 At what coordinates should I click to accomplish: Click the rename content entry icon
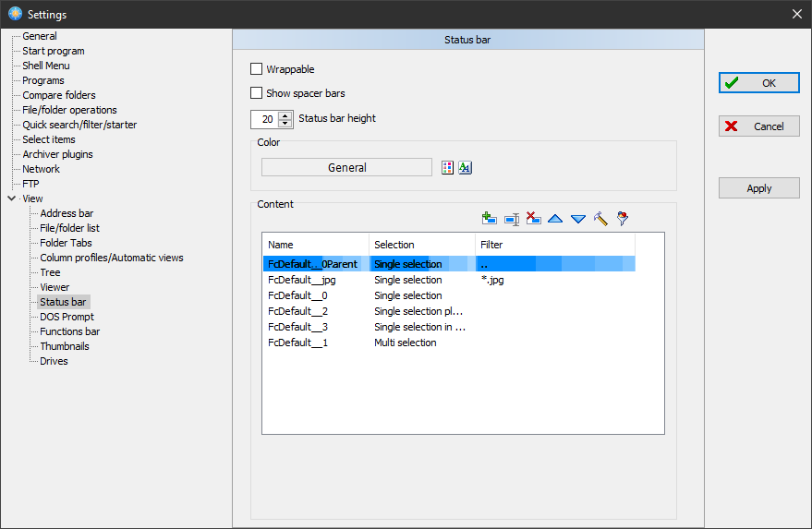point(512,219)
